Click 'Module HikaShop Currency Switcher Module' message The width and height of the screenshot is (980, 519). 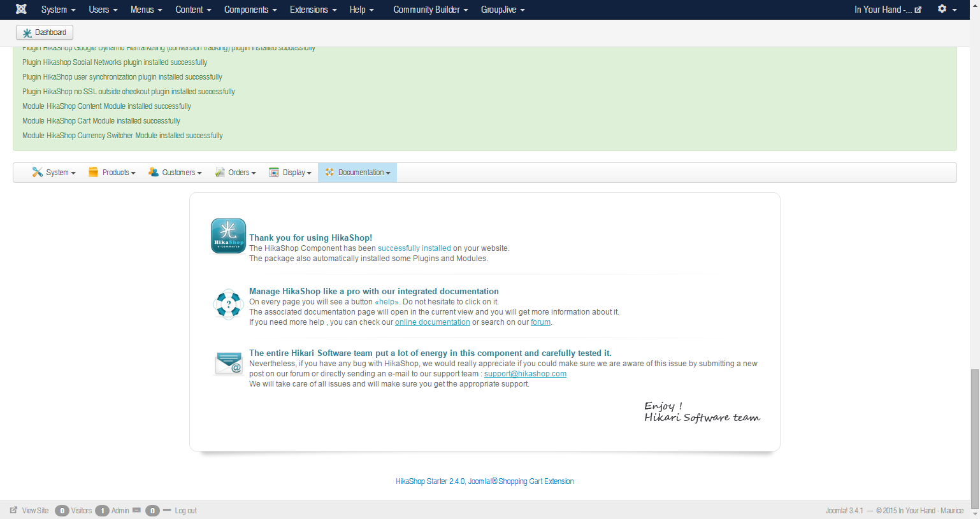pyautogui.click(x=122, y=136)
